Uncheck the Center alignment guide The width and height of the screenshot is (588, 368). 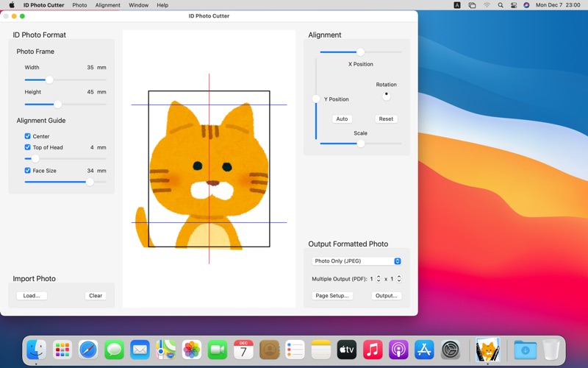click(x=27, y=136)
